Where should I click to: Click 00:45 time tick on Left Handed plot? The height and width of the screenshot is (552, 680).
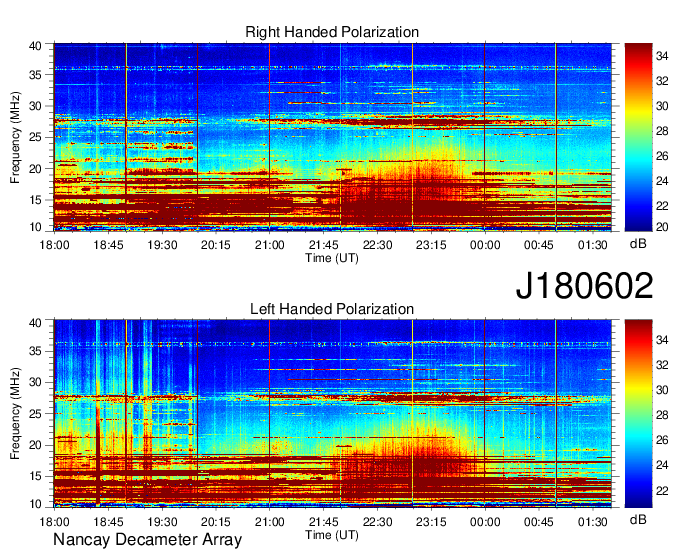(x=539, y=522)
